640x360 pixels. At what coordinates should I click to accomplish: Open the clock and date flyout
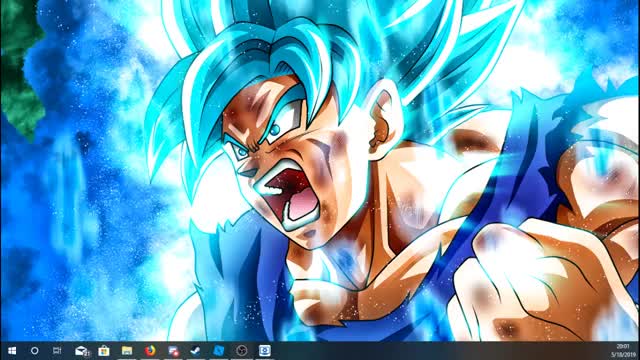623,351
